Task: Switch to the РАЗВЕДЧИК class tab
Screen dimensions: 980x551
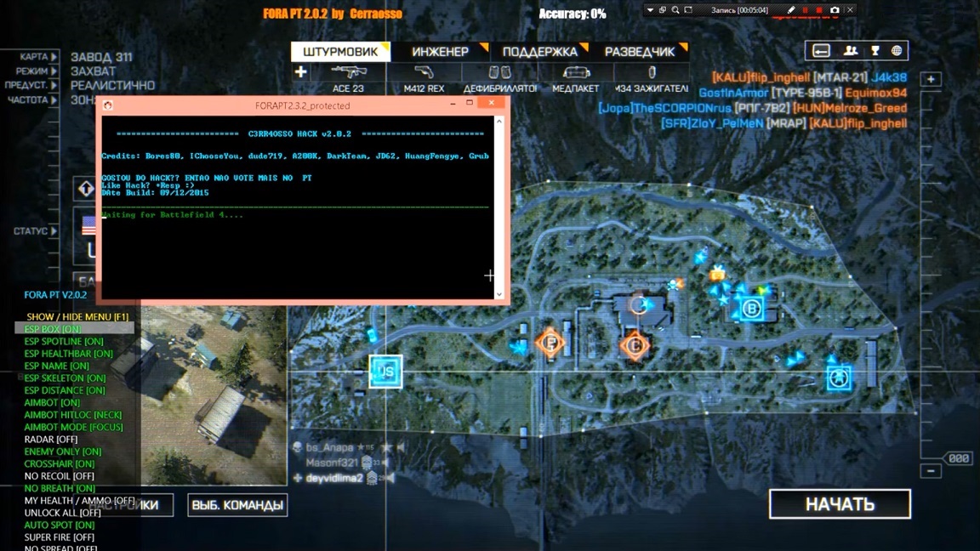Action: 640,52
